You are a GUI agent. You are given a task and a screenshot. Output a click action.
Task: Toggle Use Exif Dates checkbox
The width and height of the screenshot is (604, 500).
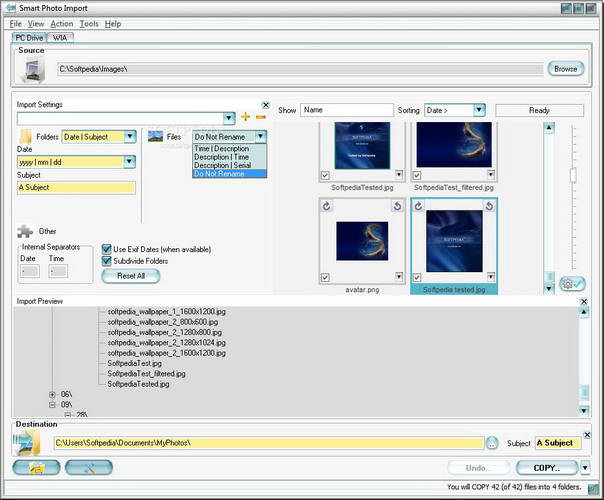coord(107,249)
